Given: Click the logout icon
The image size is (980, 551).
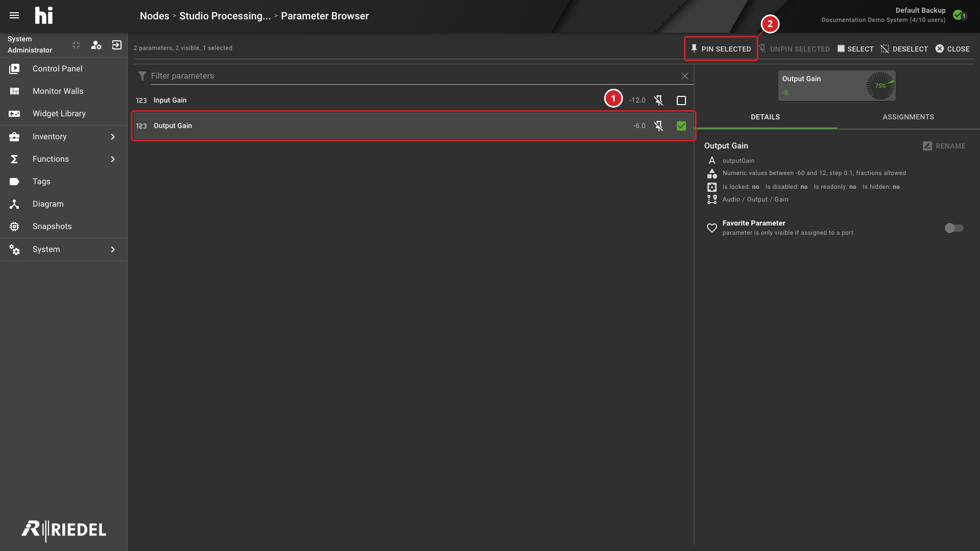Looking at the screenshot, I should click(117, 45).
